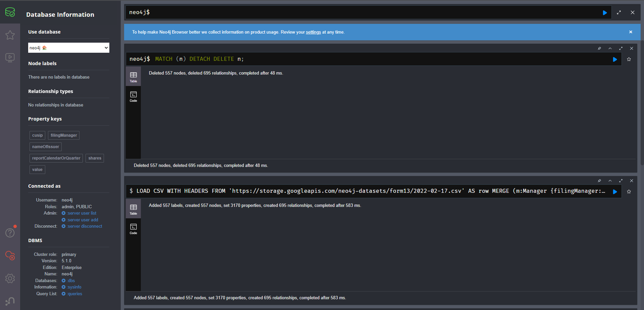Favorite the MATCH DETACH DELETE query
The height and width of the screenshot is (310, 644).
tap(629, 59)
